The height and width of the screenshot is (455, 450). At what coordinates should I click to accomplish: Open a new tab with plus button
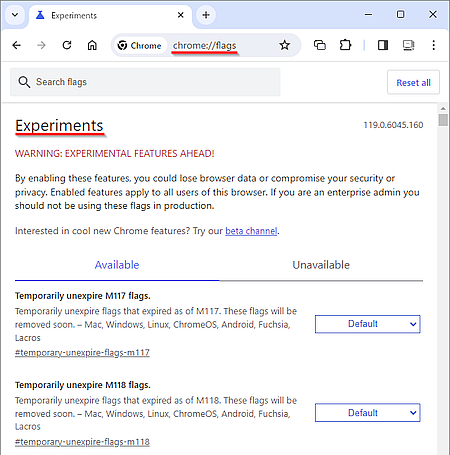point(206,15)
